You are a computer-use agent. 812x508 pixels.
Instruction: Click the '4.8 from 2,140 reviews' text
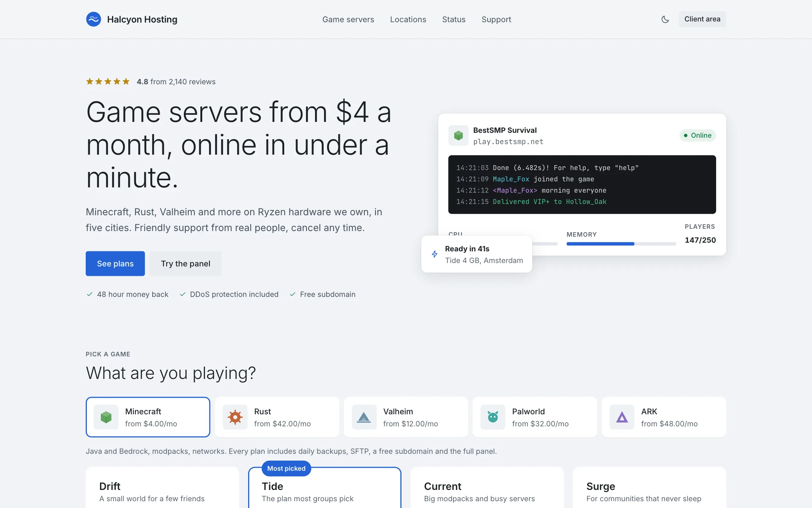(176, 82)
